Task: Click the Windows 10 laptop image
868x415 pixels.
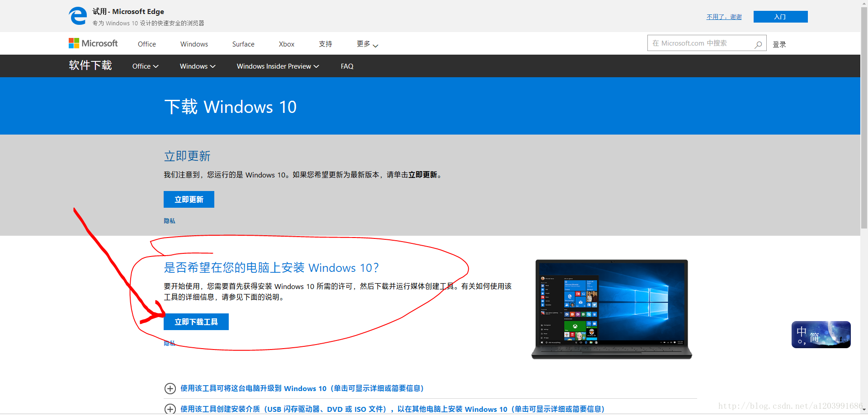Action: tap(612, 309)
